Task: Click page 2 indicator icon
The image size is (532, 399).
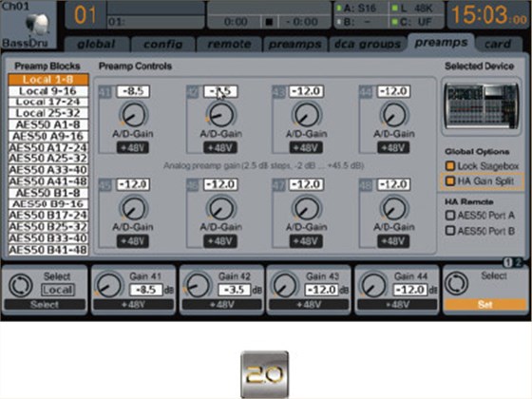Action: pos(518,262)
